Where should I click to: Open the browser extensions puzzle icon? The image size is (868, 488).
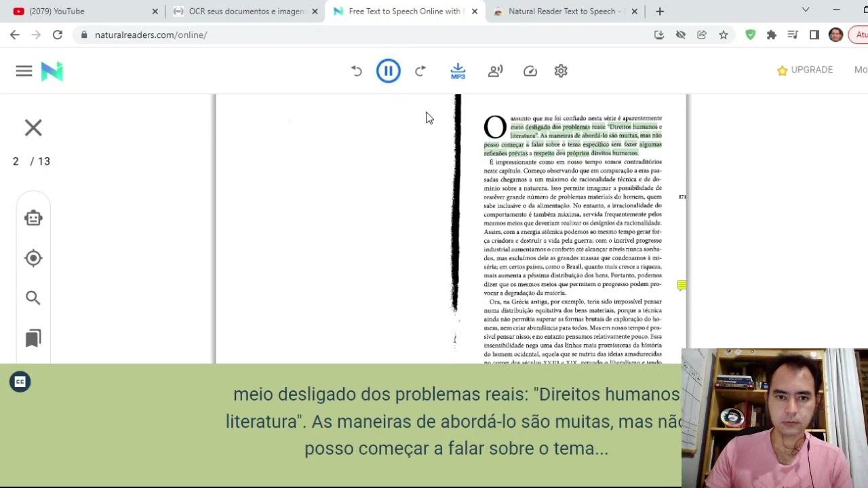coord(772,35)
